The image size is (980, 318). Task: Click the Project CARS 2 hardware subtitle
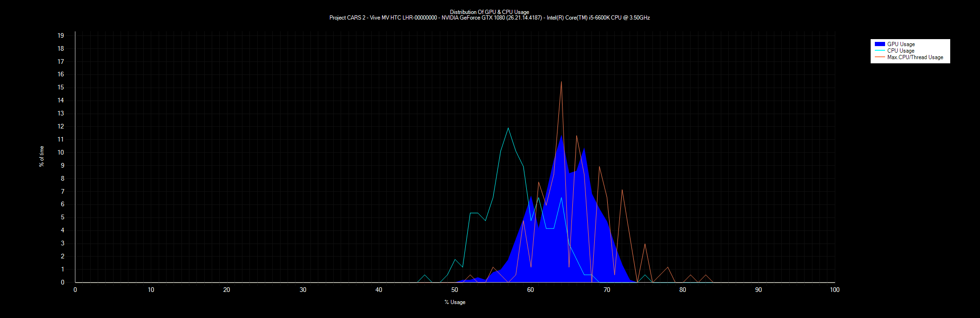pos(490,18)
